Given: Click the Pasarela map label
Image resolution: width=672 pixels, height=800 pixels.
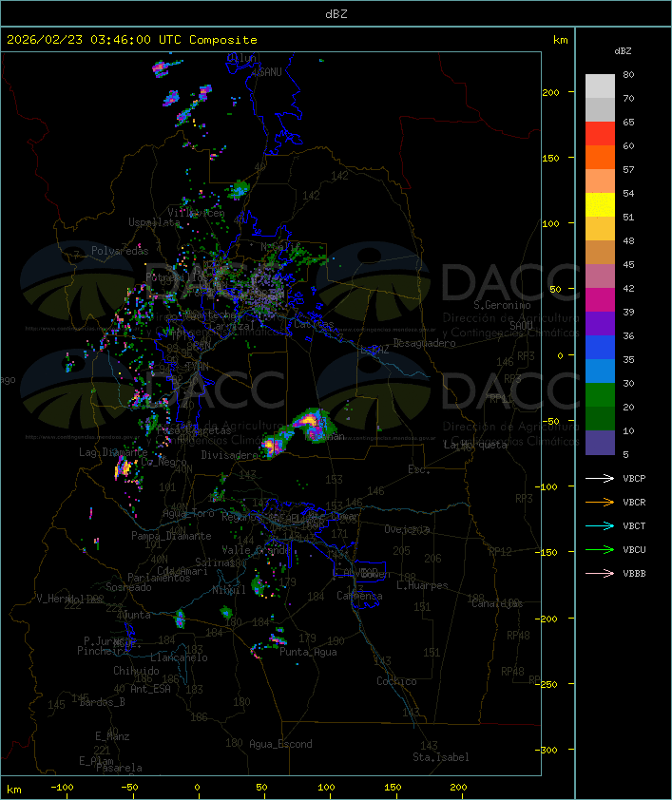Looking at the screenshot, I should coord(119,768).
